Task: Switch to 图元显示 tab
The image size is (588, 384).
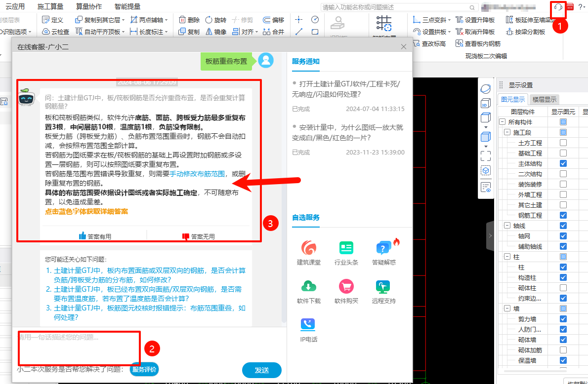Action: (x=513, y=99)
